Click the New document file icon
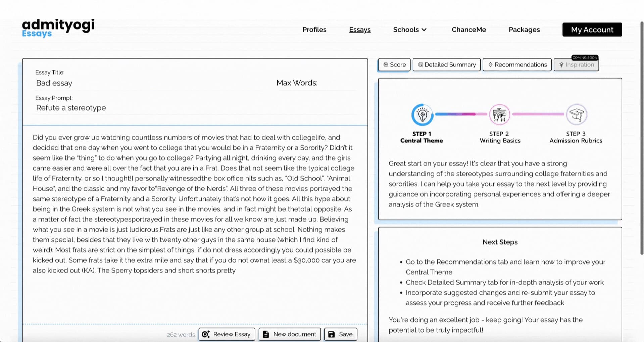644x342 pixels. coord(266,334)
